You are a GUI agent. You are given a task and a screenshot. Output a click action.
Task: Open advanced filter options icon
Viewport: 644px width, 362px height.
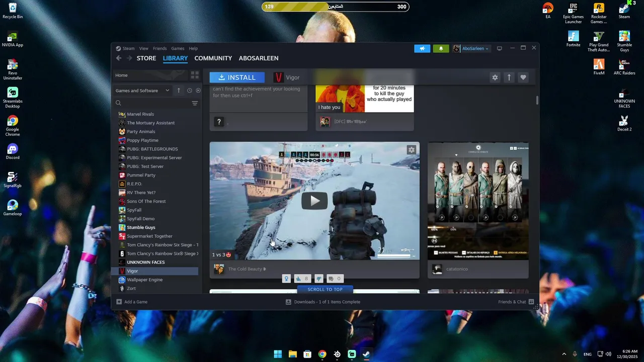[x=195, y=103]
